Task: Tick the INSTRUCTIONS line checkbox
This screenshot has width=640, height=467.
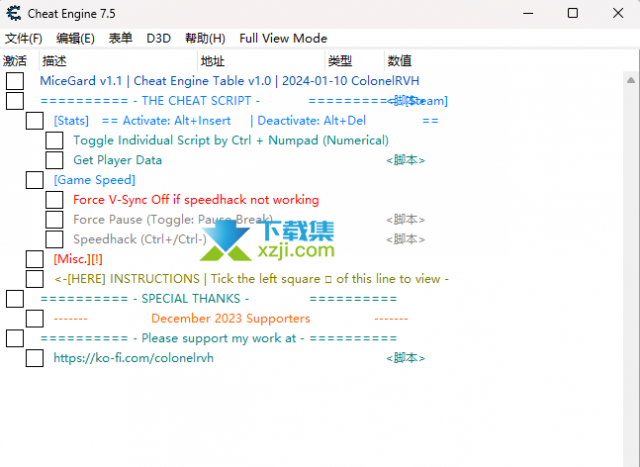Action: [x=35, y=279]
